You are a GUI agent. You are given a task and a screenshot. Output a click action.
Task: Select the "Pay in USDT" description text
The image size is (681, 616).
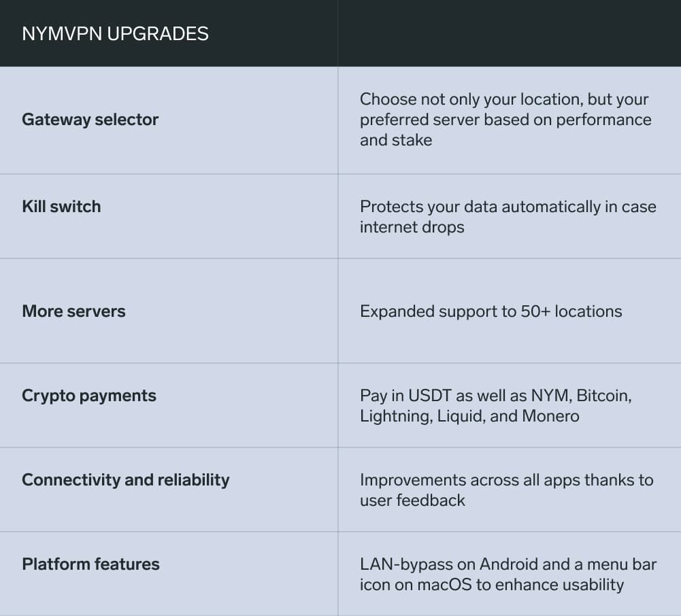(495, 405)
